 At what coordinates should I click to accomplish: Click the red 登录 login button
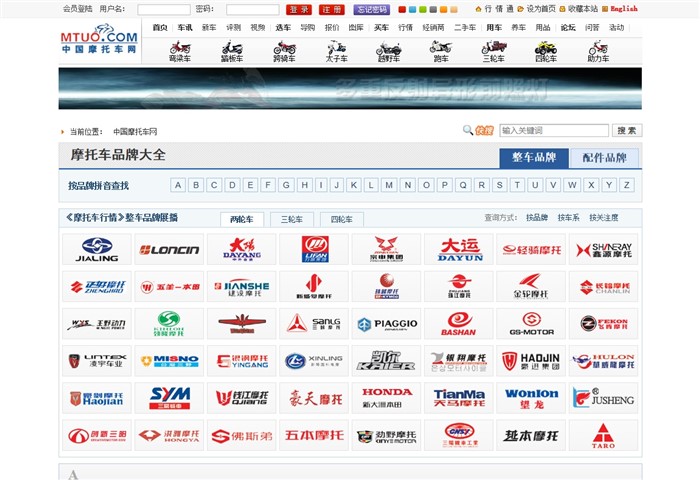coord(299,9)
